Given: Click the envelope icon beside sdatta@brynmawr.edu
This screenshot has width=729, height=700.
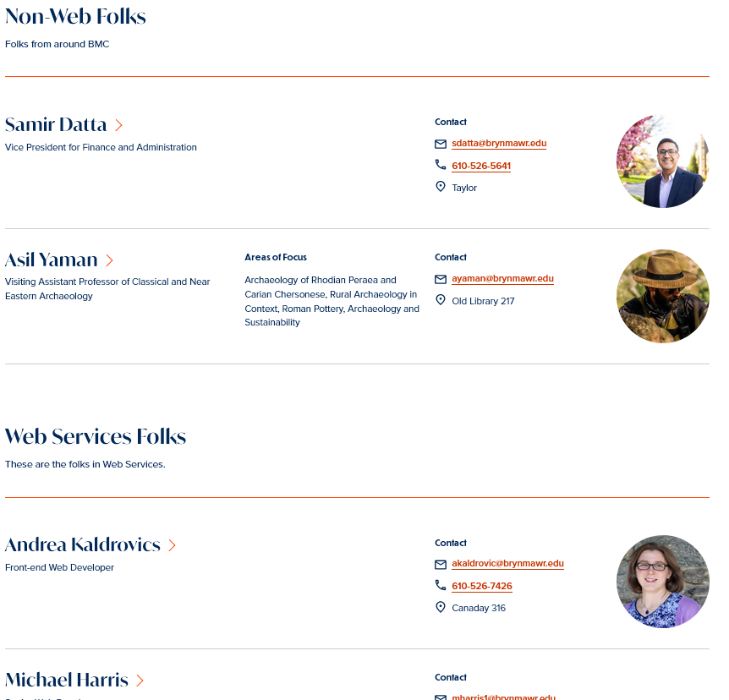Looking at the screenshot, I should pos(441,144).
